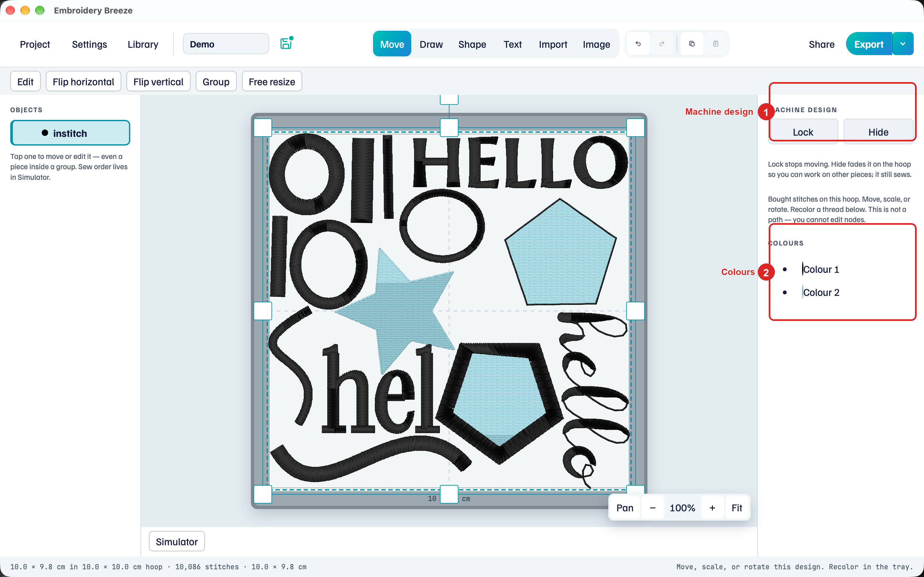Image resolution: width=924 pixels, height=577 pixels.
Task: Click the rotation handle above the design
Action: 449,99
